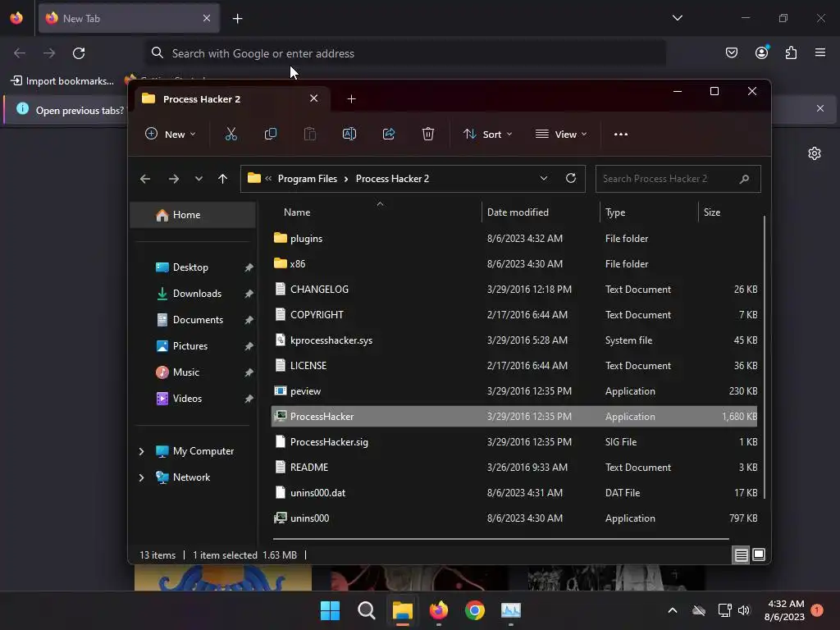This screenshot has width=840, height=630.
Task: Switch to large thumbnails view icon in status bar
Action: coord(759,555)
